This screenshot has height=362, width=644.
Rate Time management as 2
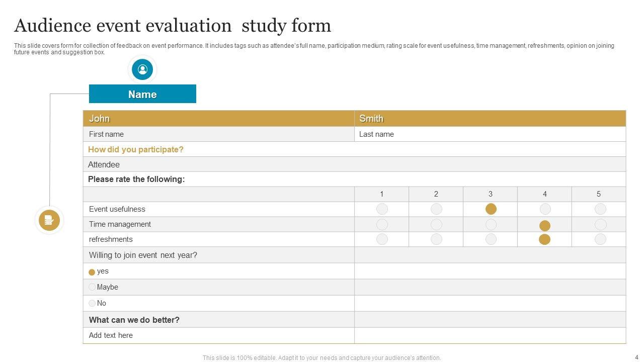click(436, 224)
